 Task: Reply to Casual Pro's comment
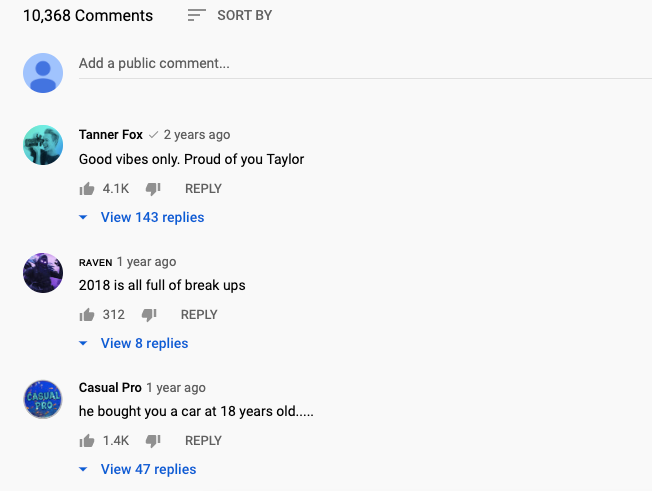(x=203, y=441)
